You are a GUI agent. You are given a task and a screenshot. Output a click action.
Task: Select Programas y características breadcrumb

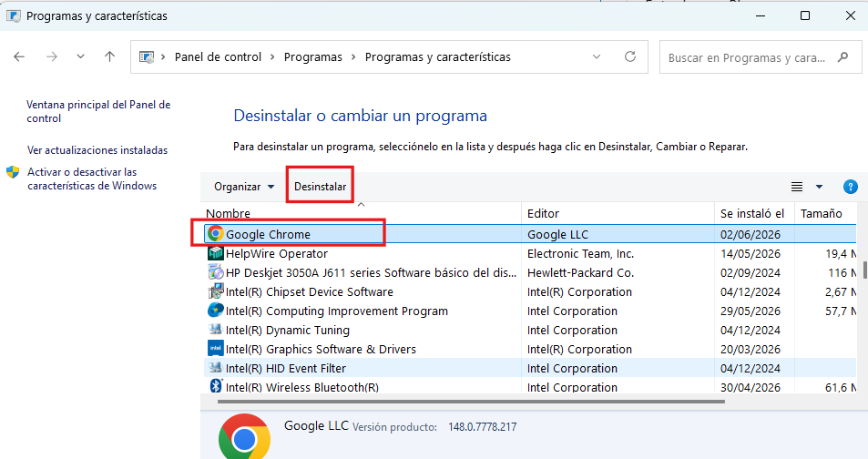(437, 57)
